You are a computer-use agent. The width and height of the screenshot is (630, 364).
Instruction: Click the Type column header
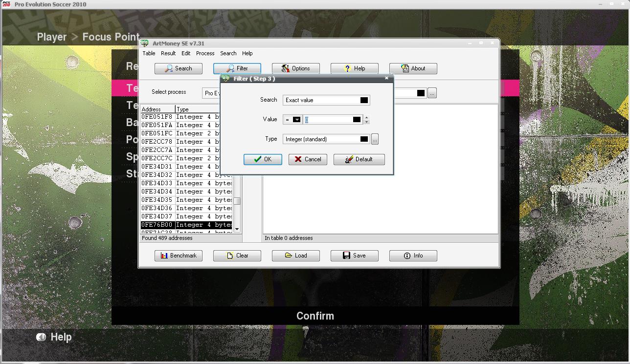click(x=197, y=109)
